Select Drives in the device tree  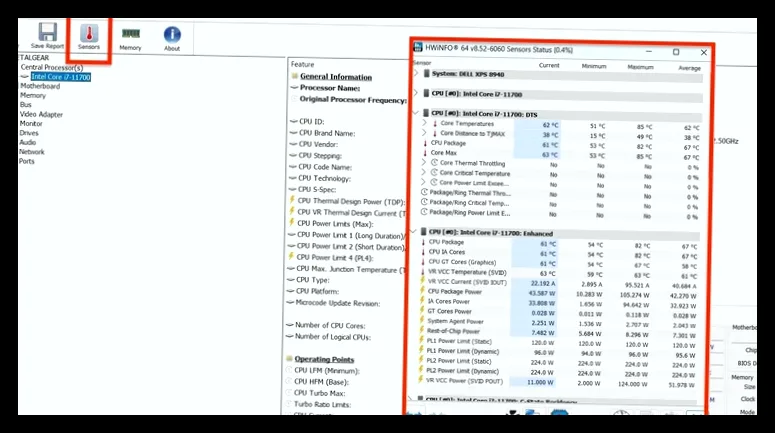[x=29, y=133]
